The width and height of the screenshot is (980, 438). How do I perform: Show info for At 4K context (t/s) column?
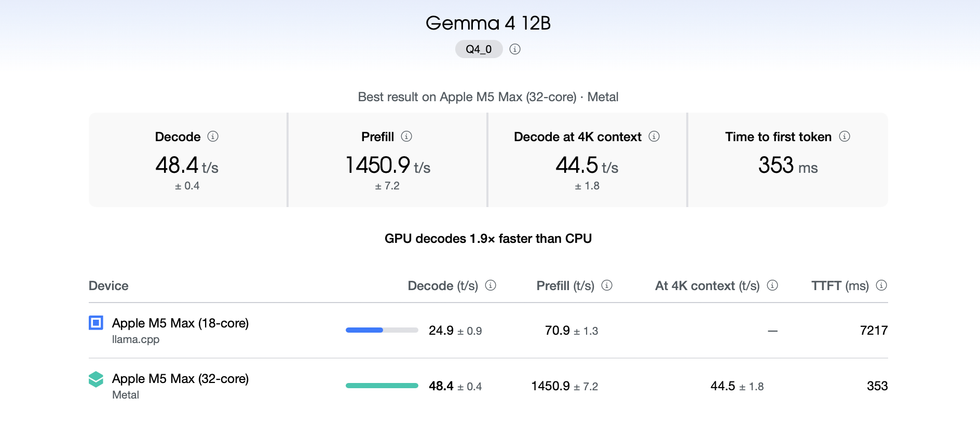click(772, 285)
